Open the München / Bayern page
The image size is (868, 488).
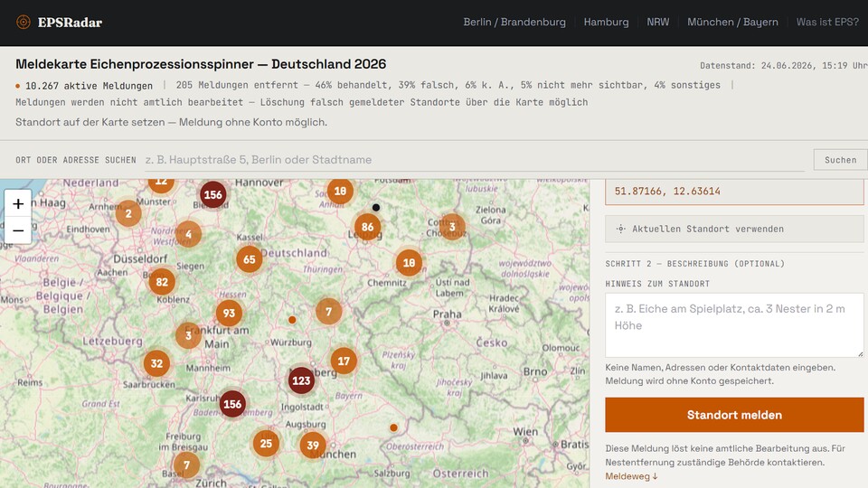click(732, 22)
